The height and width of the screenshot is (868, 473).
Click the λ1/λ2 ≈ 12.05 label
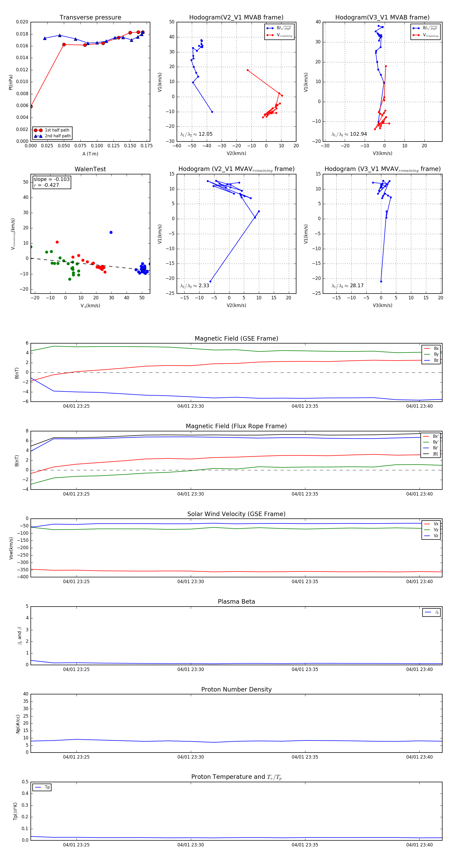tap(196, 134)
